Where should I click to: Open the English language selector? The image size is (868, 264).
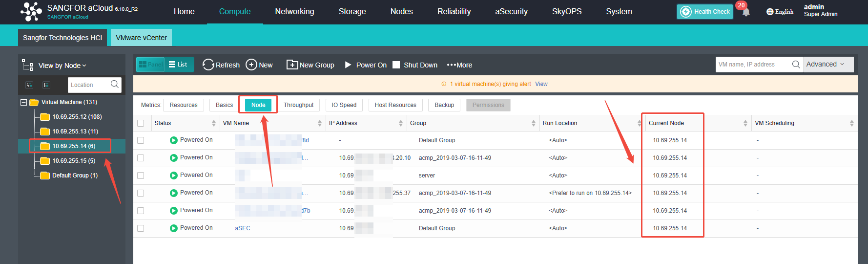tap(780, 12)
